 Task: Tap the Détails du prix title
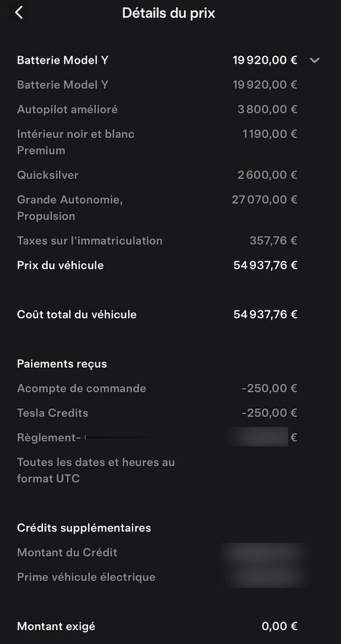click(169, 13)
